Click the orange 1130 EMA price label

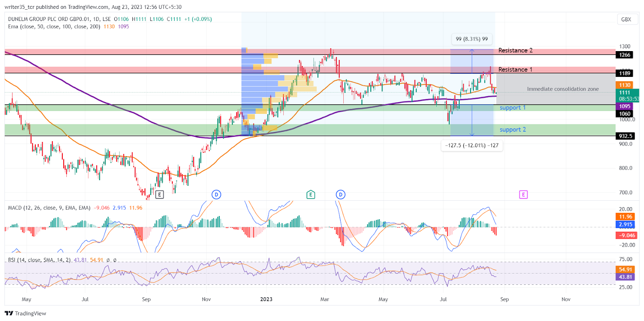625,85
